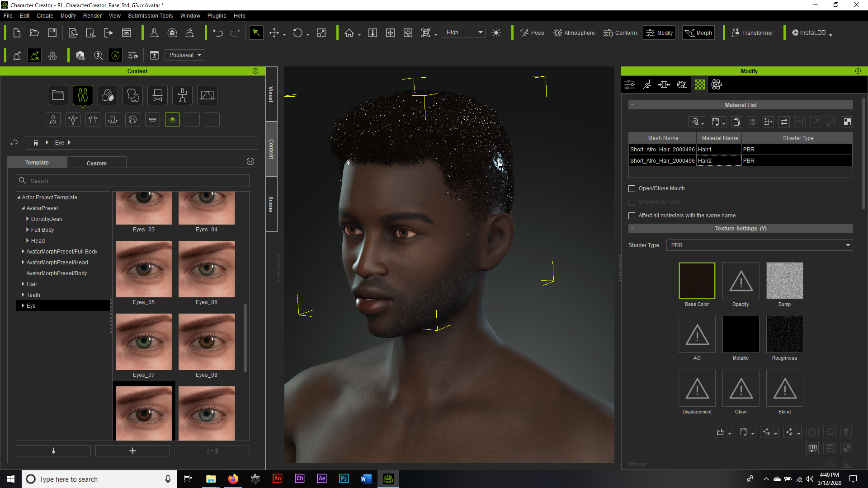Expand the DorothyJean tree node
Screen dimensions: 868x488
pyautogui.click(x=28, y=219)
